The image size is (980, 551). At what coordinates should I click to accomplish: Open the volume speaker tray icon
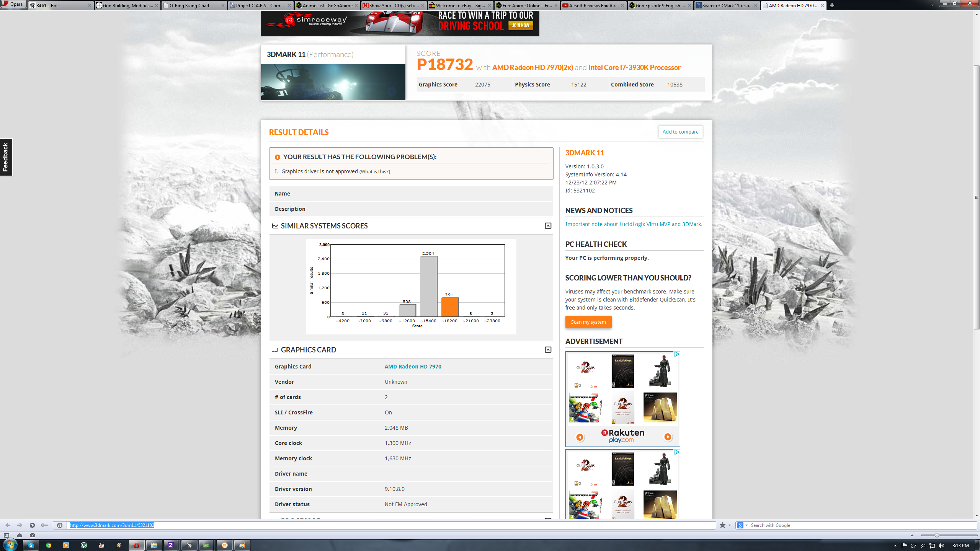pos(941,546)
